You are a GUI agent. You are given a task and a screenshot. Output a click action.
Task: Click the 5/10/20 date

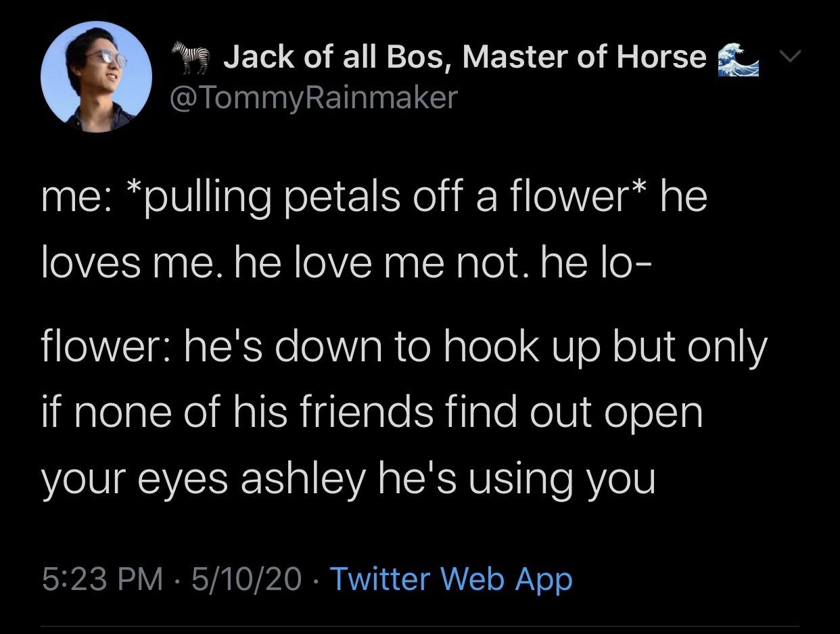246,579
